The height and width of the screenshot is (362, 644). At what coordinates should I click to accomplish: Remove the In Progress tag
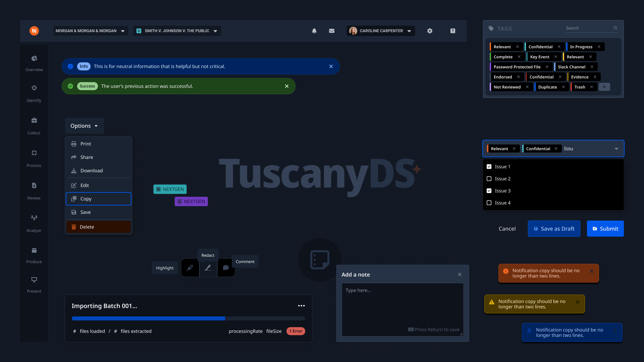599,47
